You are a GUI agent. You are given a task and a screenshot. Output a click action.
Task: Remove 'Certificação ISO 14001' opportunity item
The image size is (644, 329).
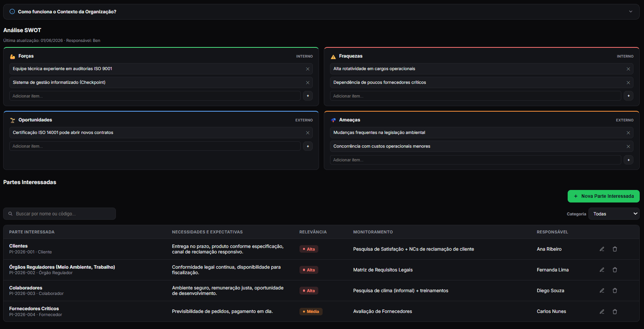pos(308,133)
